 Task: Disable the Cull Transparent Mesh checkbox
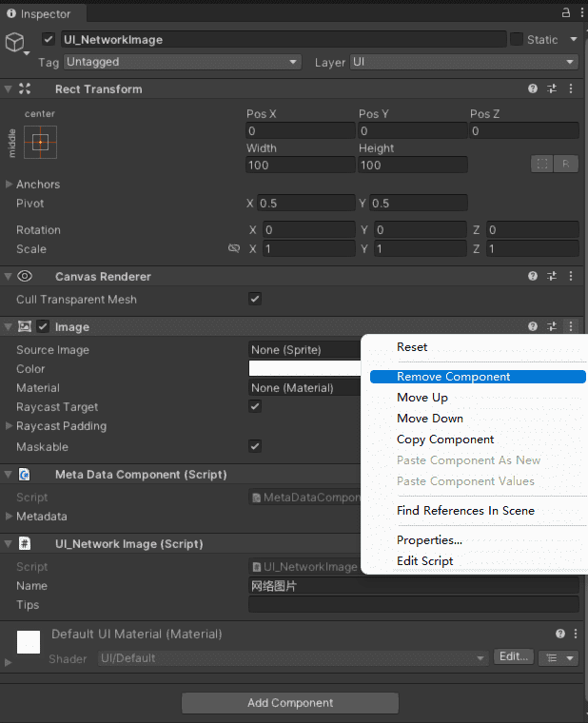[255, 299]
